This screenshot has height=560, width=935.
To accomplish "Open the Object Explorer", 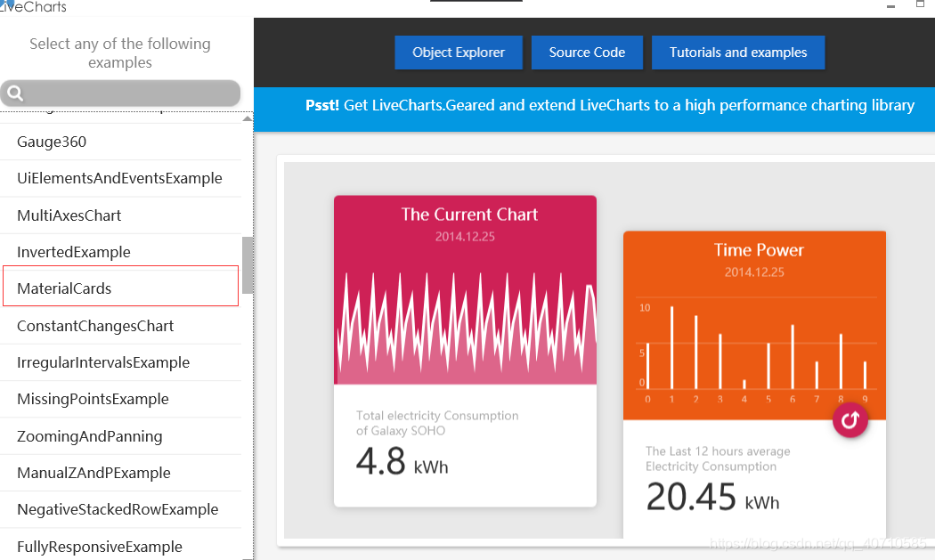I will click(x=458, y=52).
